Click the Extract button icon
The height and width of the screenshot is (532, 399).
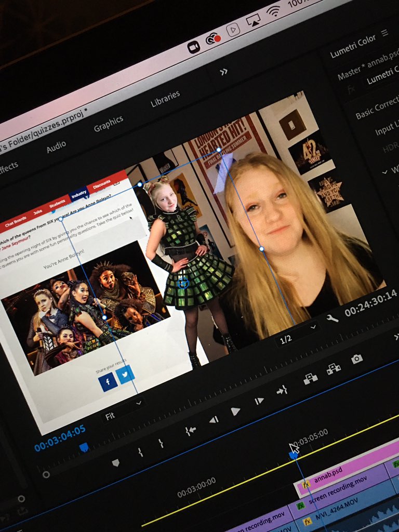tap(334, 368)
